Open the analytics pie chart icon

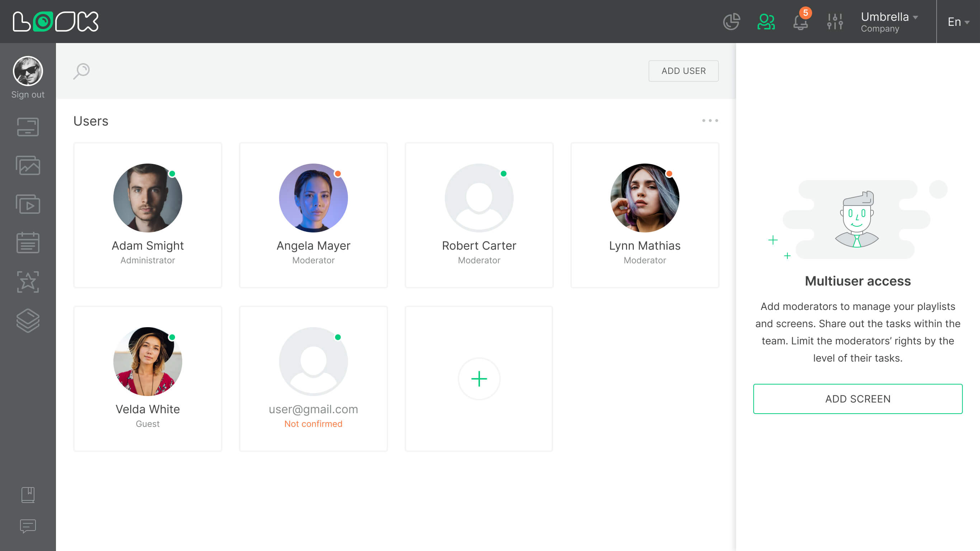coord(731,22)
